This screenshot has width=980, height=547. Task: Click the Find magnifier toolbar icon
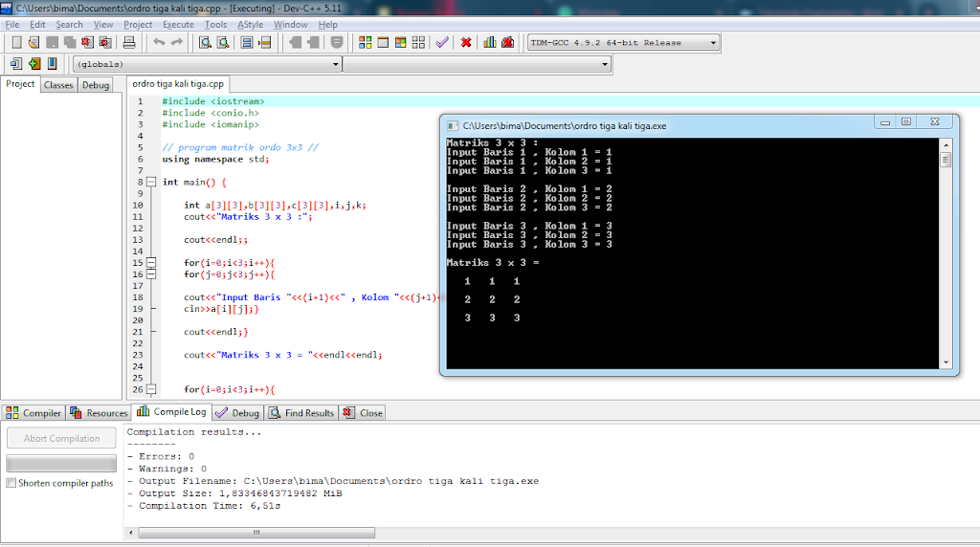[x=205, y=42]
